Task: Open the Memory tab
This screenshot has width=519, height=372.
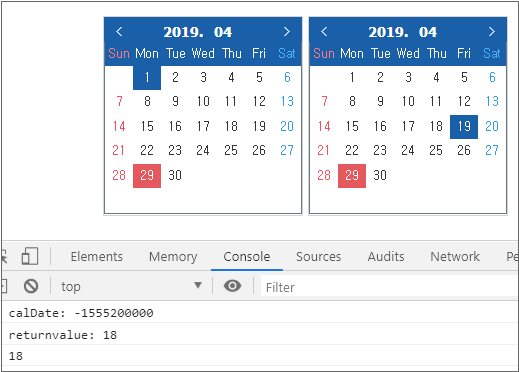Action: [x=173, y=256]
